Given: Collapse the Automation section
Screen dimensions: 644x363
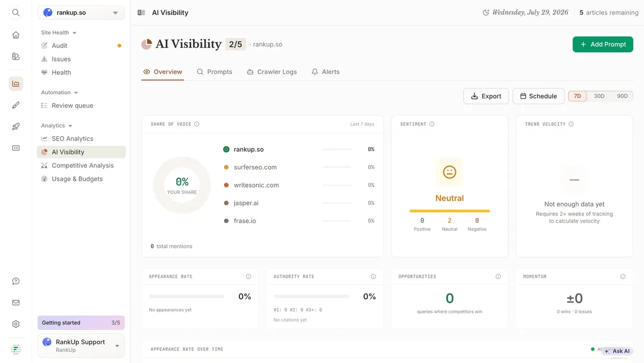Looking at the screenshot, I should point(60,93).
